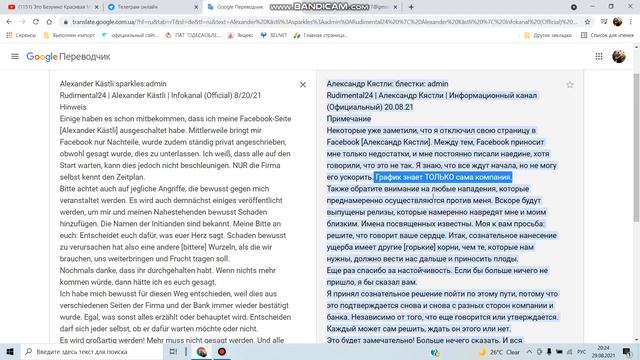Close the YouTube tab
This screenshot has width=640, height=360.
(x=96, y=7)
